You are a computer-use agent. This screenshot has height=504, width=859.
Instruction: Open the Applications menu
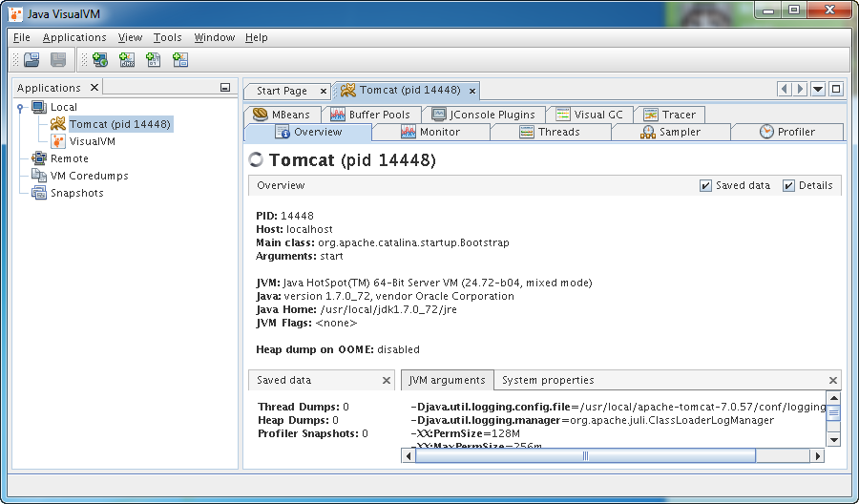74,37
